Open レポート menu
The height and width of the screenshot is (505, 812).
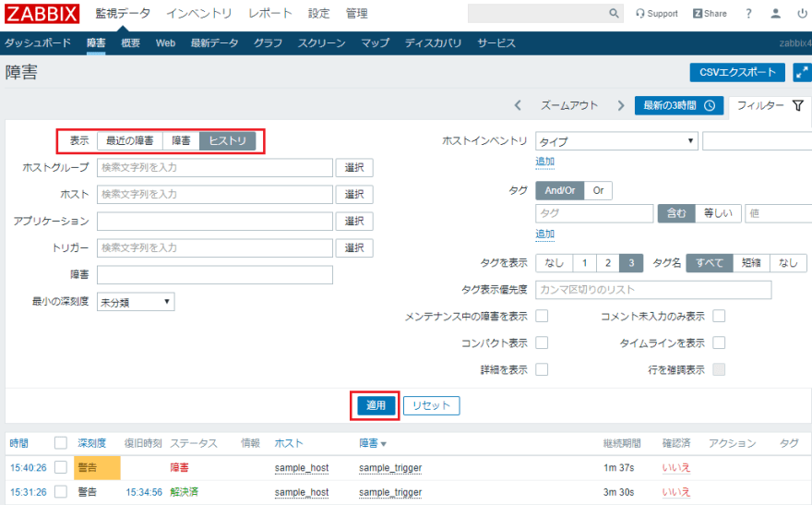(269, 14)
